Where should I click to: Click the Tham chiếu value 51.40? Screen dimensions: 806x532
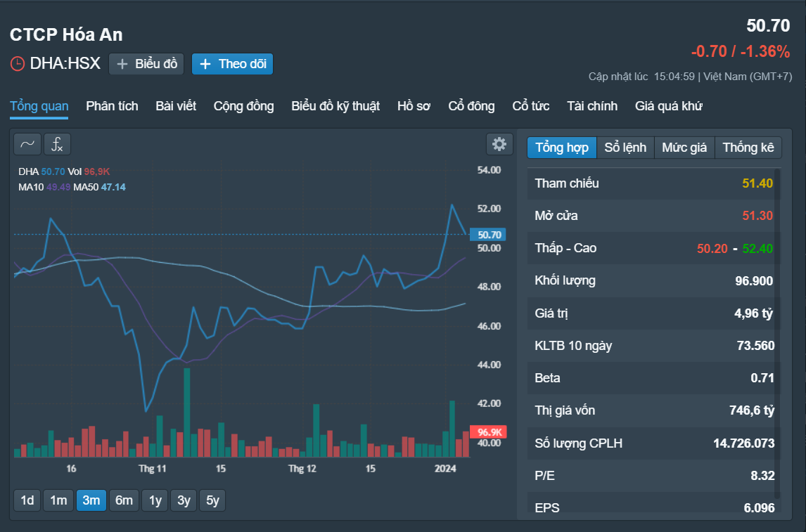[x=757, y=183]
